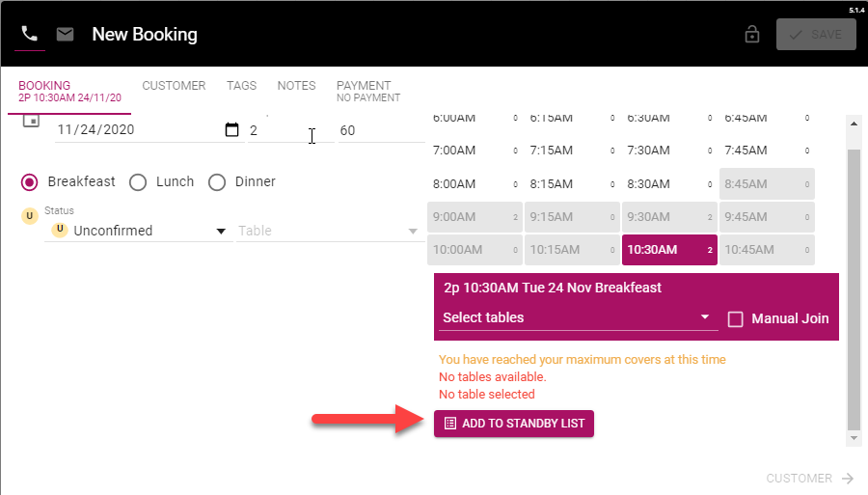Viewport: 868px width, 495px height.
Task: Pick the 8:30AM time slot
Action: tap(669, 184)
